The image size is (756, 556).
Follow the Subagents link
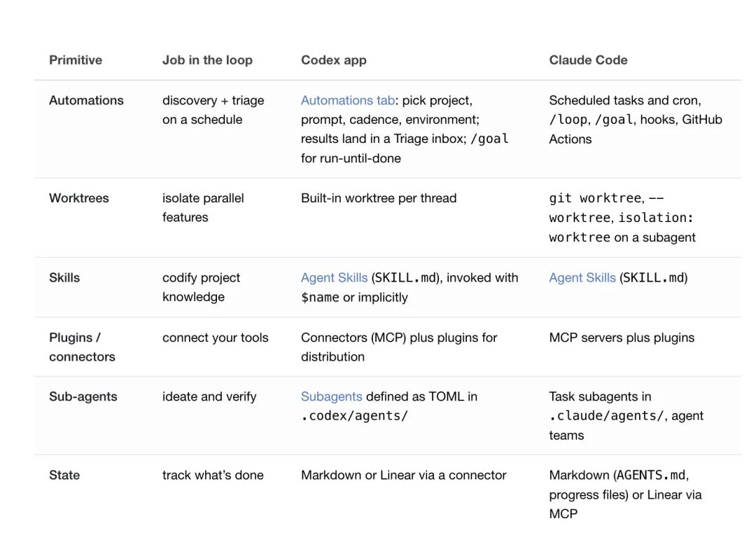pyautogui.click(x=331, y=396)
